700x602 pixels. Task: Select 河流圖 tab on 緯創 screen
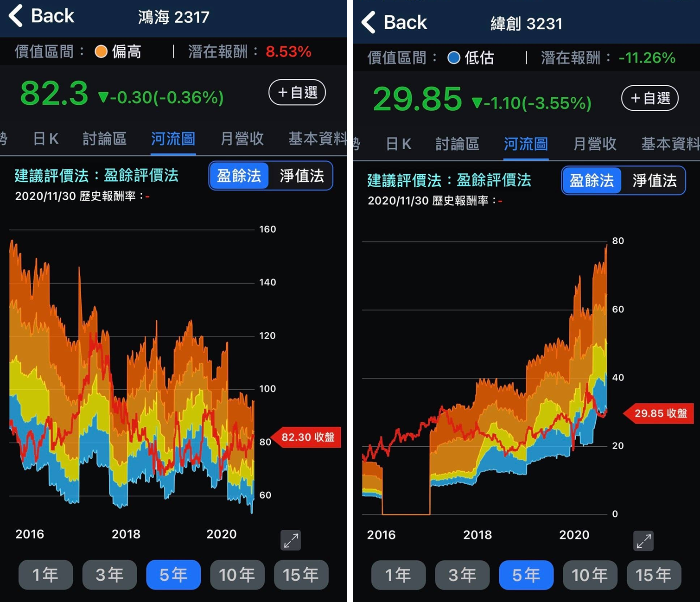click(x=526, y=144)
